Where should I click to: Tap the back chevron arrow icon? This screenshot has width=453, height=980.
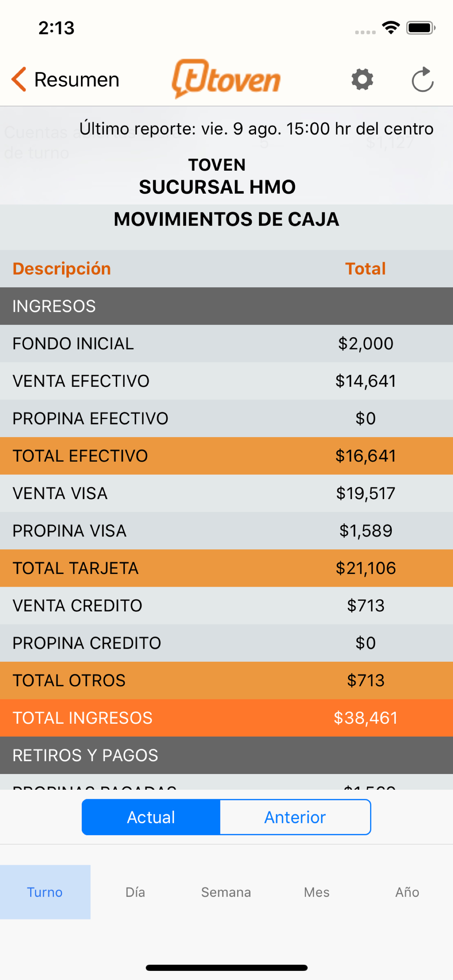pos(19,79)
